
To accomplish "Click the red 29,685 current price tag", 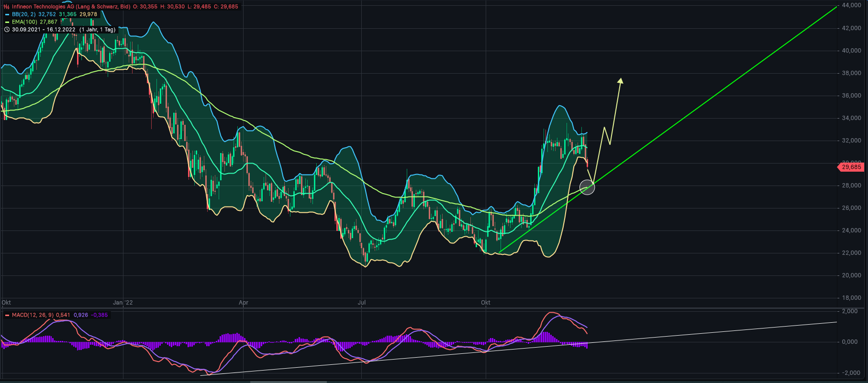I will pyautogui.click(x=851, y=167).
